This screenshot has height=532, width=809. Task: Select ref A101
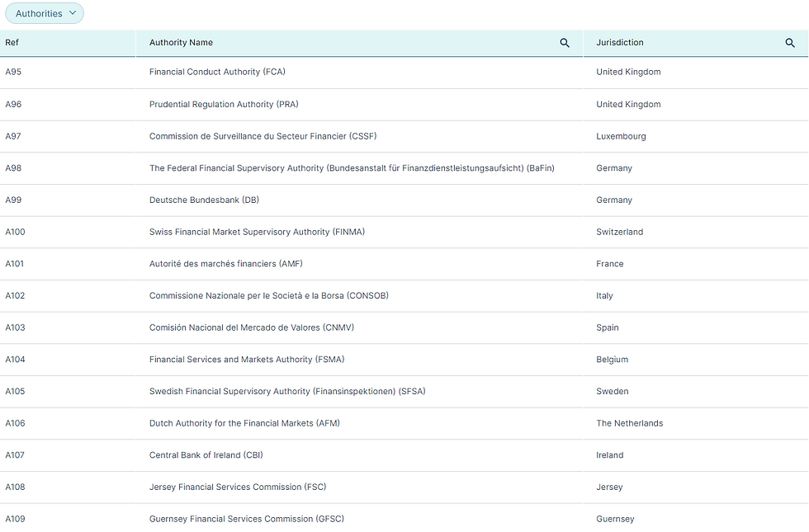[x=15, y=264]
